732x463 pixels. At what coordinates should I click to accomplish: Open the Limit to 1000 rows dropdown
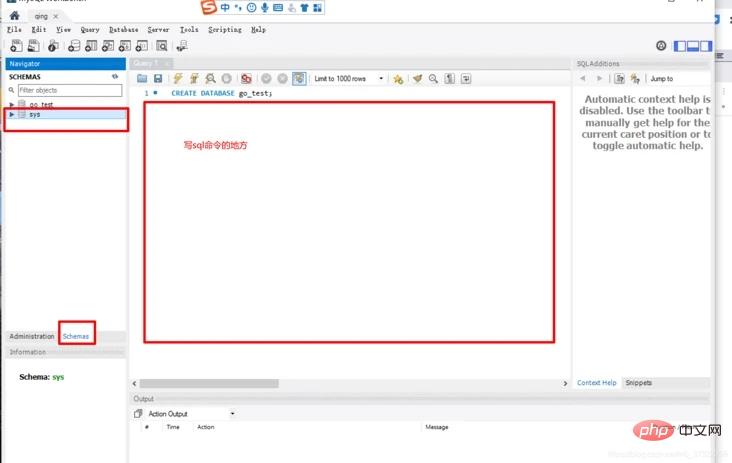pos(349,78)
